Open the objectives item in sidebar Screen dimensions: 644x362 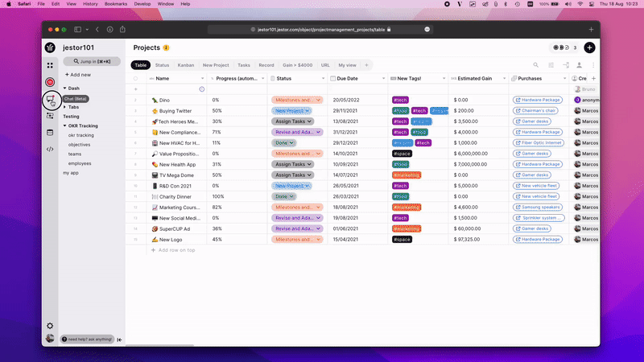point(79,145)
